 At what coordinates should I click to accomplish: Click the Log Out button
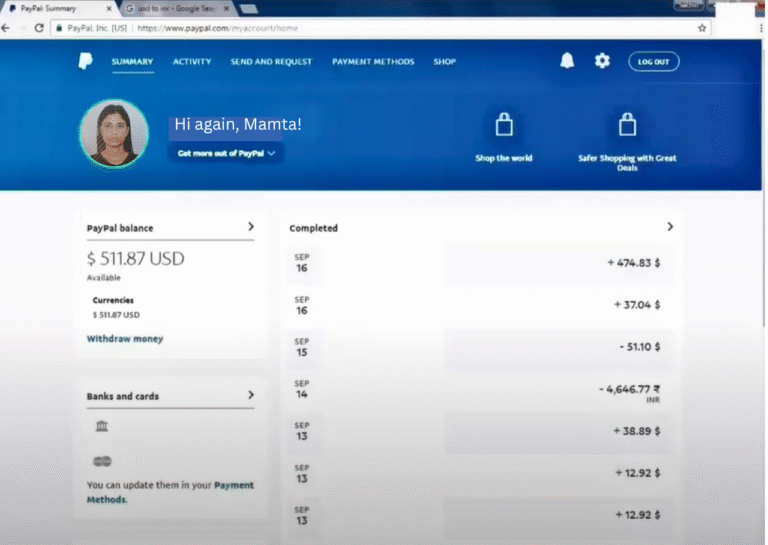pos(653,62)
